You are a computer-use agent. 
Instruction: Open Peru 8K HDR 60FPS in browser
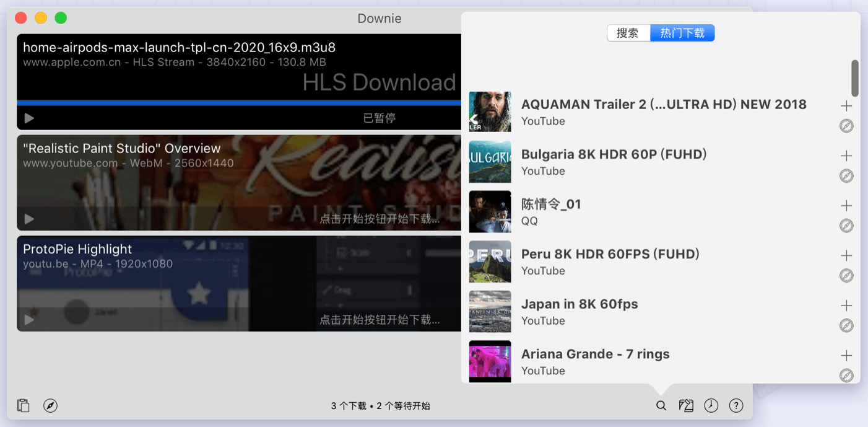pyautogui.click(x=846, y=276)
